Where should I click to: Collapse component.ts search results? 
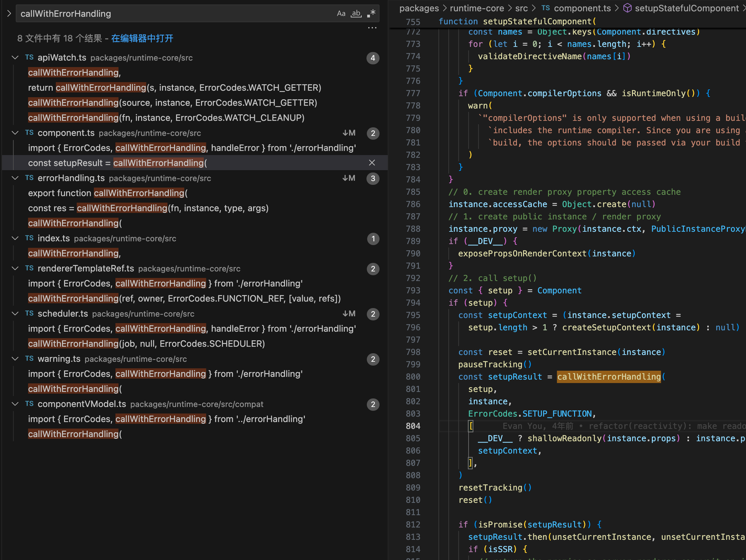pyautogui.click(x=15, y=133)
